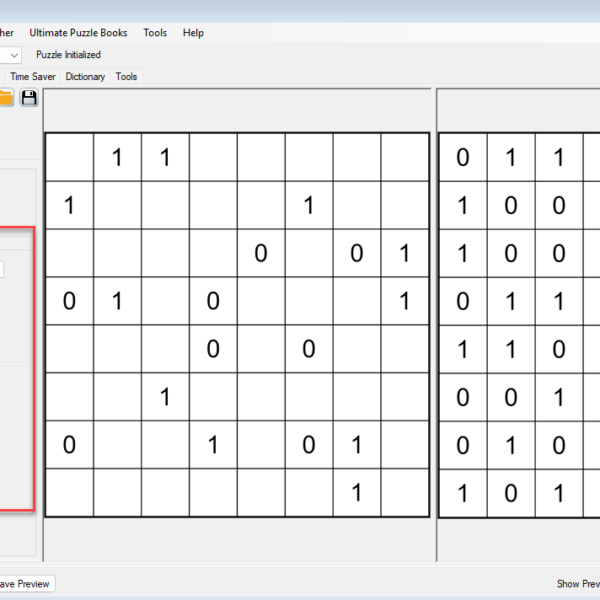This screenshot has width=600, height=600.
Task: Open the Ultimate Puzzle Books menu
Action: coord(78,33)
